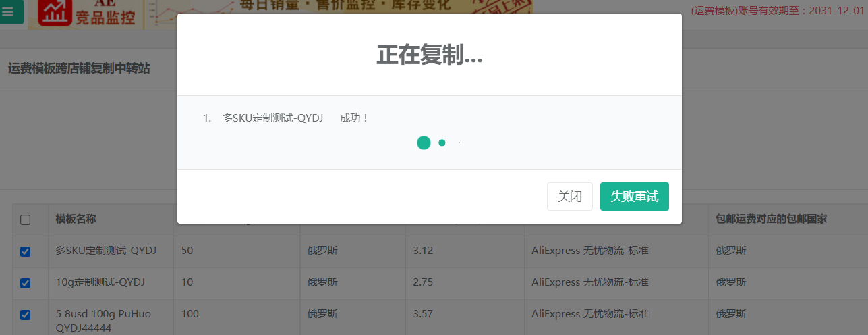Click the 失败重试 retry button
This screenshot has height=335, width=868.
(635, 197)
